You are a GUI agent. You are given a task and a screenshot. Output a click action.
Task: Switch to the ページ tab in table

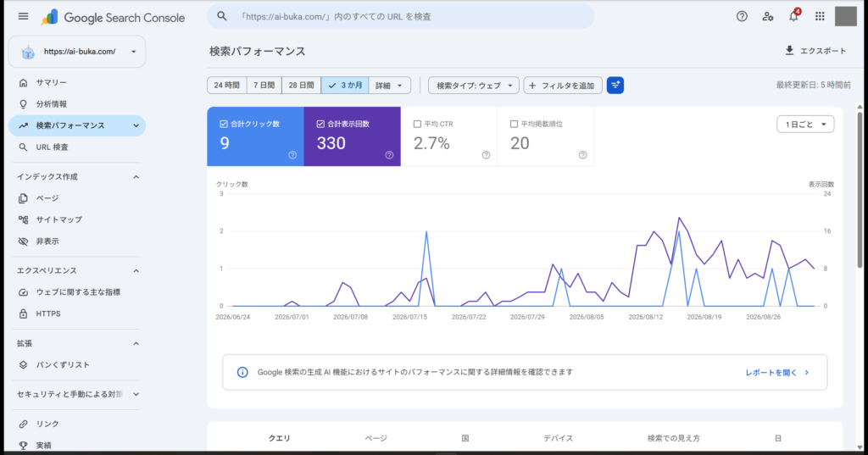click(x=376, y=438)
